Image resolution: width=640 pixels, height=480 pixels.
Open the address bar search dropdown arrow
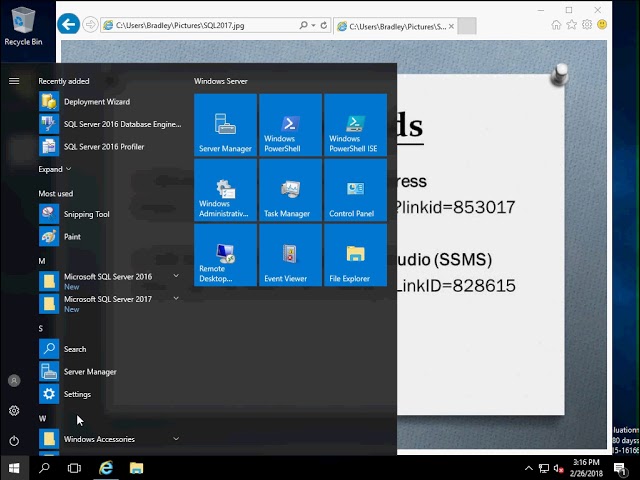(313, 25)
